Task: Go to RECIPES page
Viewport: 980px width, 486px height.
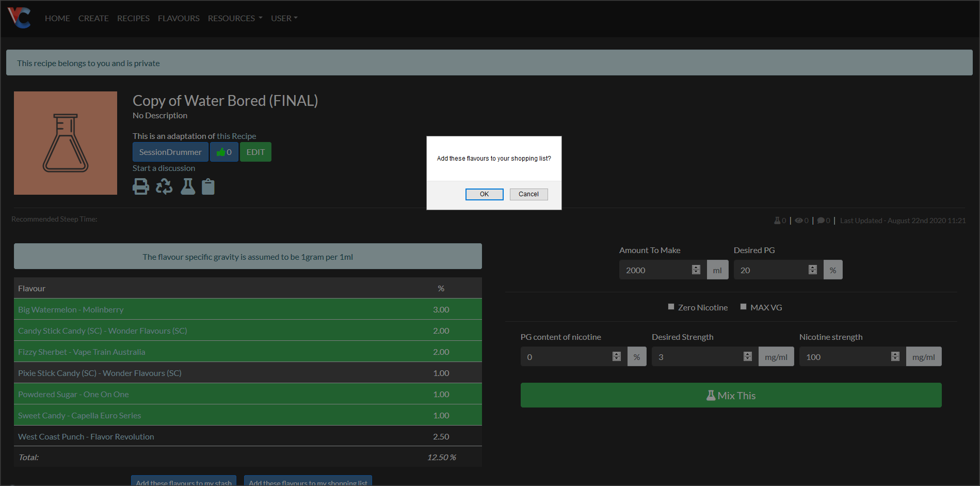Action: click(133, 18)
